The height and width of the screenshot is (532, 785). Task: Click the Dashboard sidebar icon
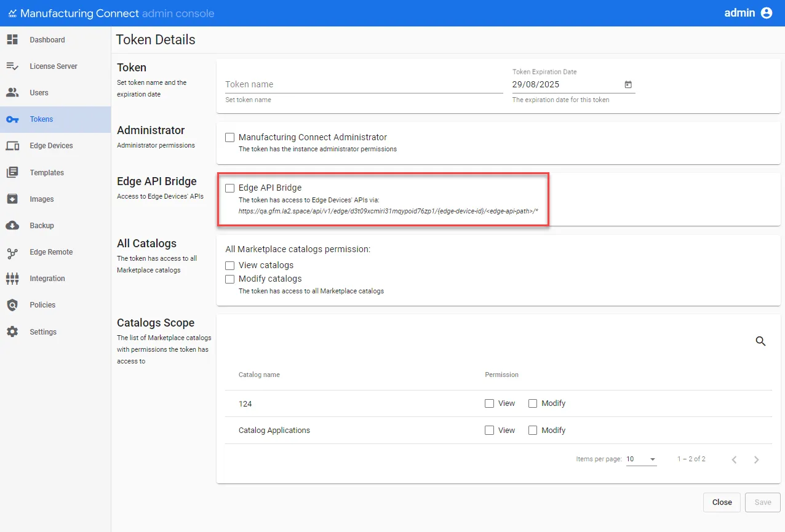pyautogui.click(x=12, y=40)
